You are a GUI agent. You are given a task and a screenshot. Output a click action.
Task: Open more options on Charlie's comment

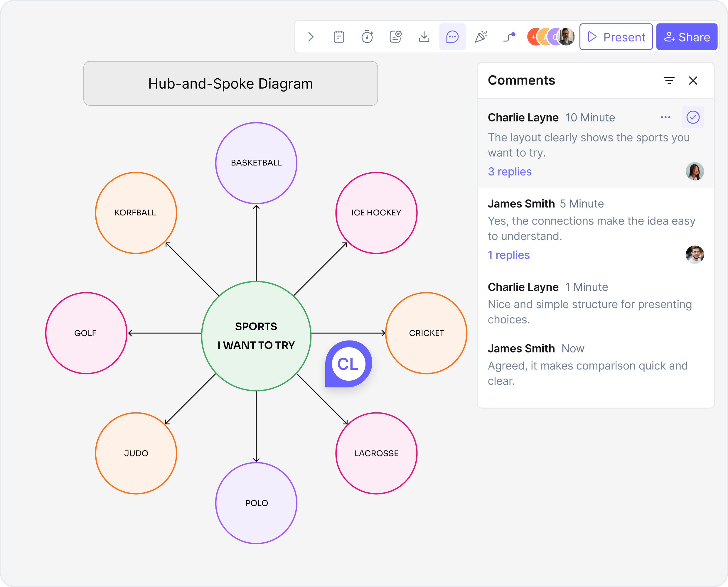click(665, 117)
